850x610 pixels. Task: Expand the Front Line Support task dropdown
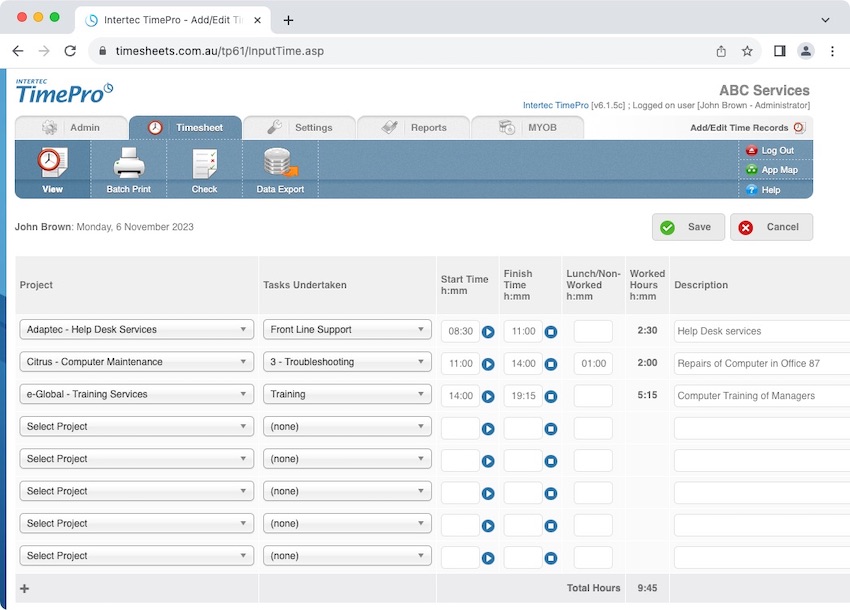tap(347, 330)
